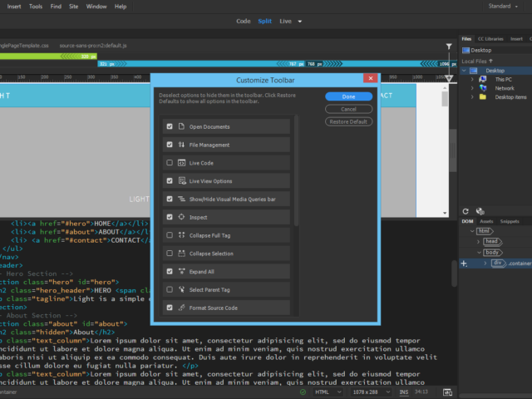Switch to the CC Libraries tab

489,39
